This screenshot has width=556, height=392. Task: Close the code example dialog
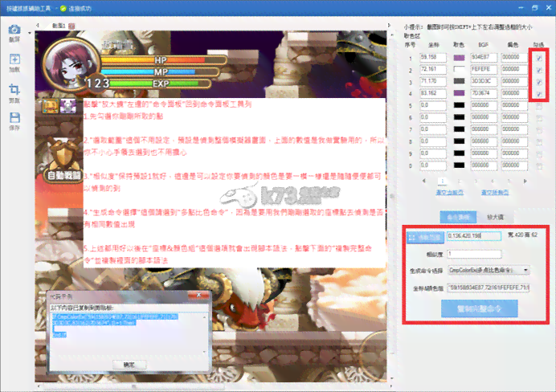199,295
